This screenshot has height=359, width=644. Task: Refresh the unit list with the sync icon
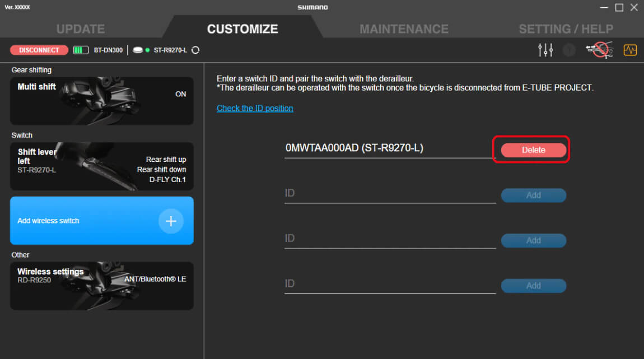coord(194,50)
